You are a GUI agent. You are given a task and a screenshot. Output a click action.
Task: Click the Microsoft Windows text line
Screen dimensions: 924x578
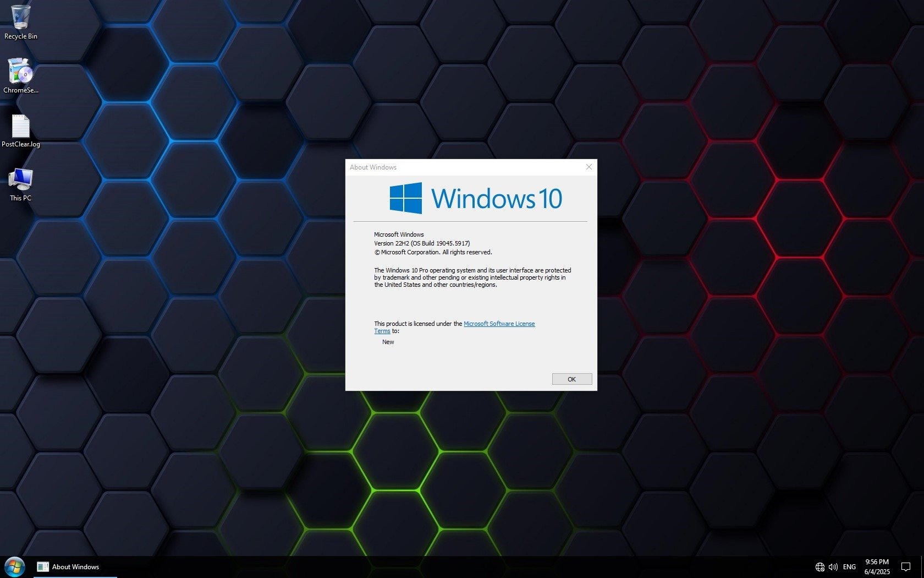399,235
